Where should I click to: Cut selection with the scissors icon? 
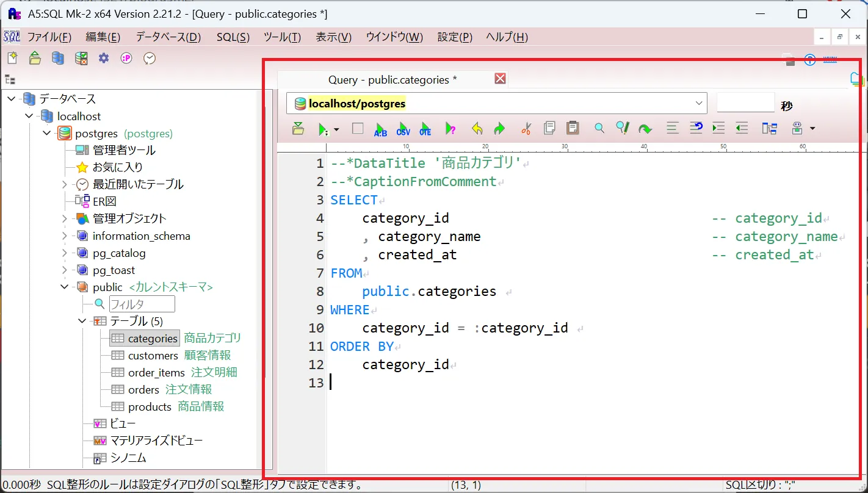[x=526, y=128]
